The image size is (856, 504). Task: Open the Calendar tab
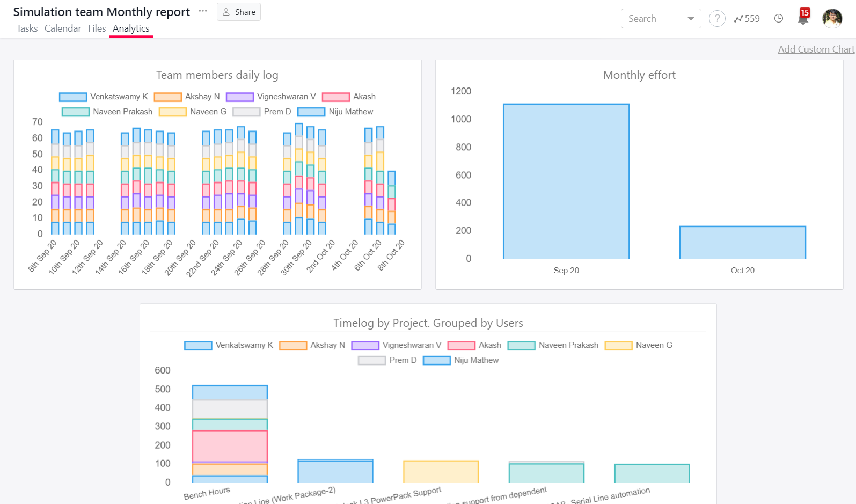(x=63, y=28)
